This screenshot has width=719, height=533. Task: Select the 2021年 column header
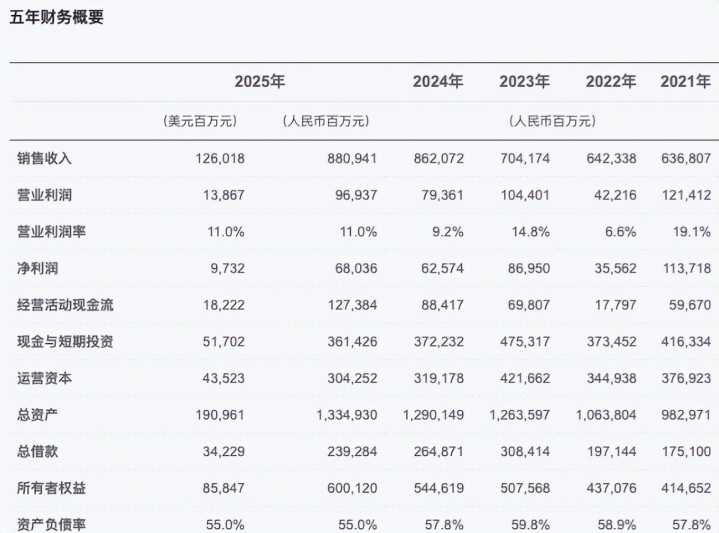point(686,81)
